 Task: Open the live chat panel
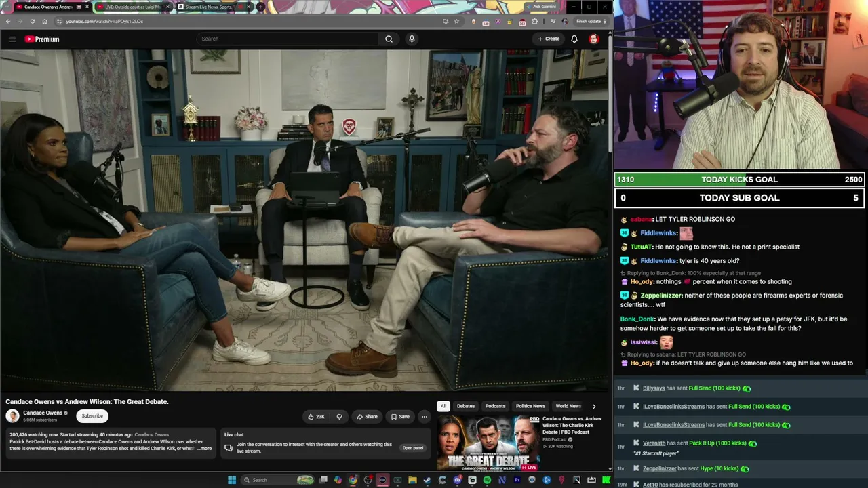[x=413, y=447]
